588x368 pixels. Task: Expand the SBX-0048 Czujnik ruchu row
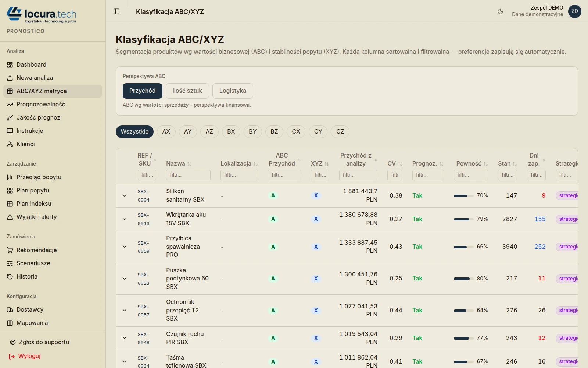[x=125, y=338]
